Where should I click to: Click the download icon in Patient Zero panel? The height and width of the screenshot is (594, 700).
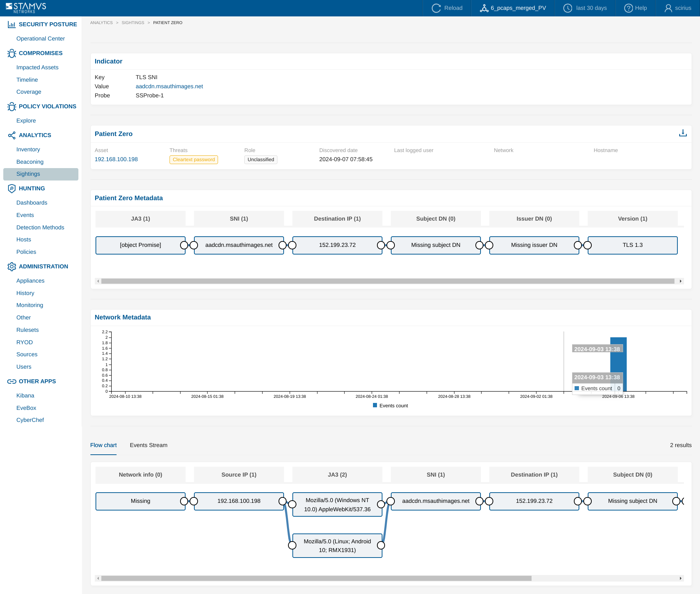point(682,133)
